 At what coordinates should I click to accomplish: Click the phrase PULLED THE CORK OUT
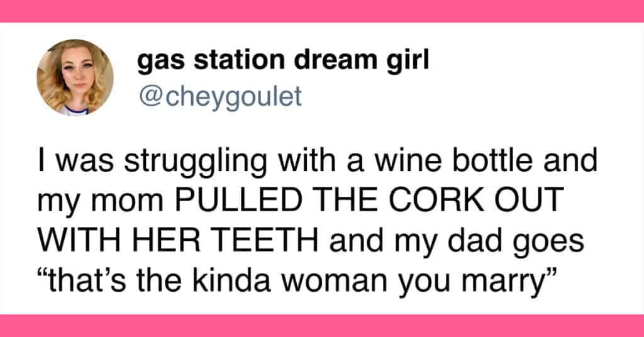tap(370, 200)
